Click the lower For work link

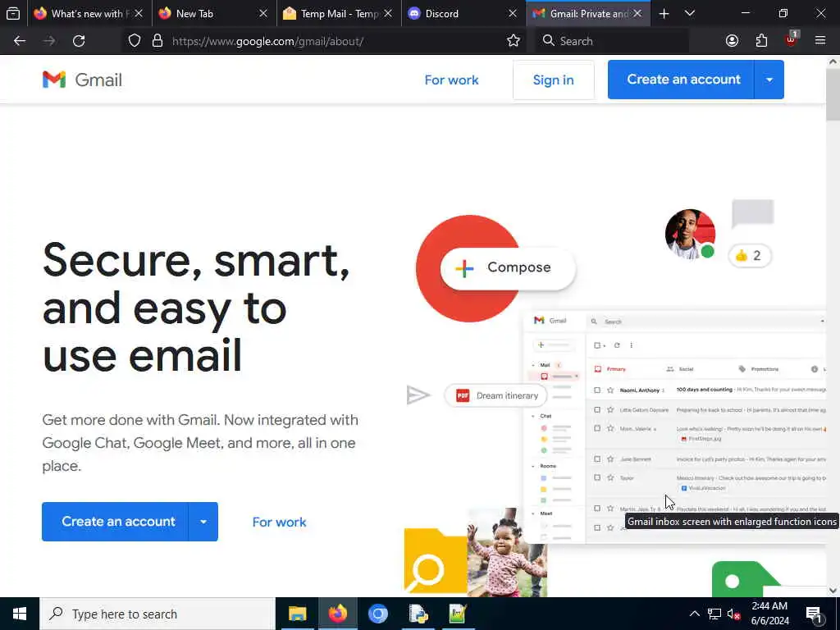[x=279, y=522]
